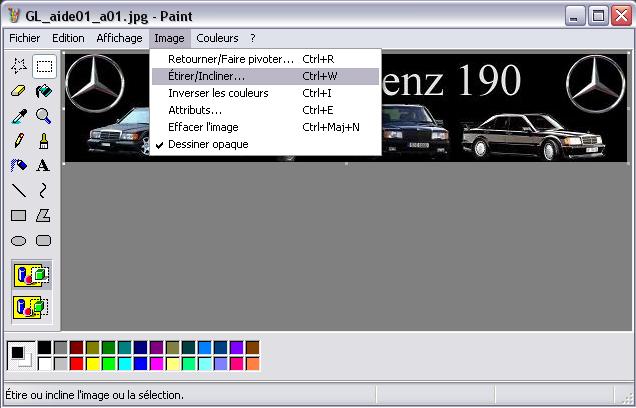Select the Text tool
This screenshot has width=636, height=408.
click(x=43, y=165)
